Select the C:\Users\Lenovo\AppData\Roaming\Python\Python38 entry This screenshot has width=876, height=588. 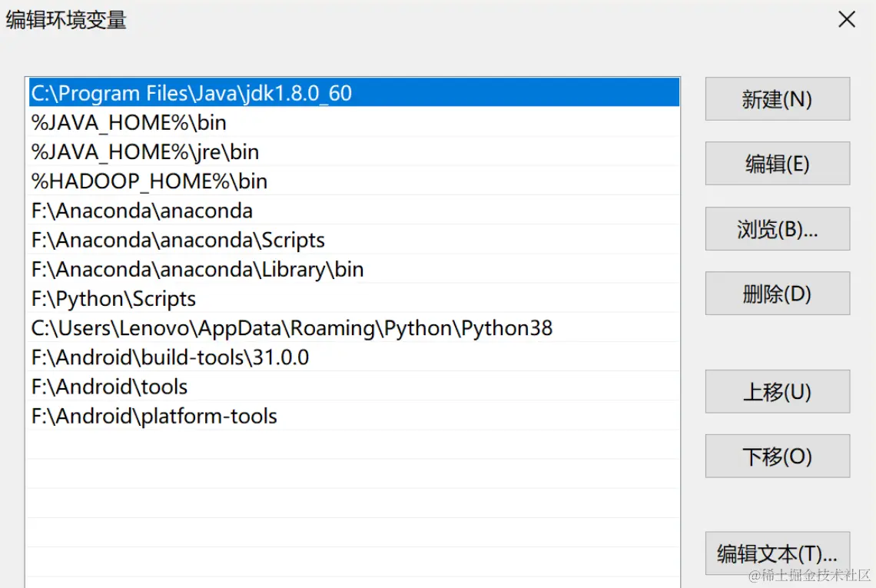coord(353,327)
